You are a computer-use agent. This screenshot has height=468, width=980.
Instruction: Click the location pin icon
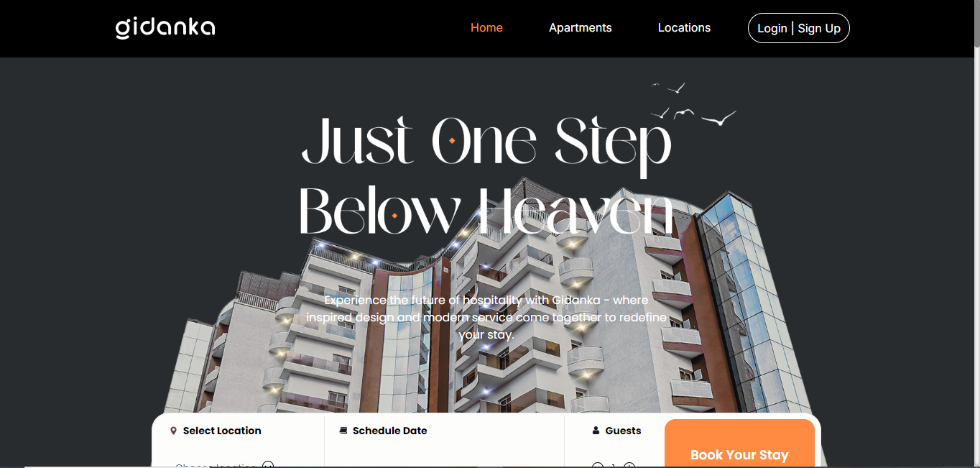coord(173,431)
